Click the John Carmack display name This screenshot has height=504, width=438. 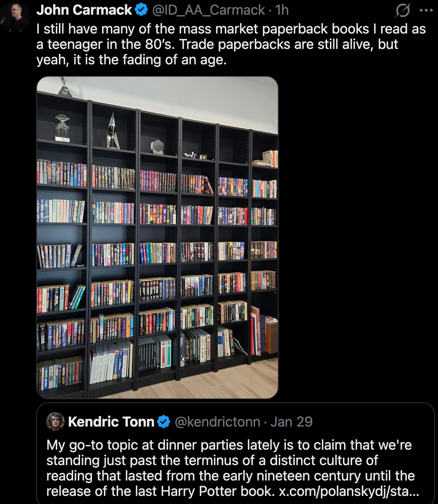coord(84,10)
